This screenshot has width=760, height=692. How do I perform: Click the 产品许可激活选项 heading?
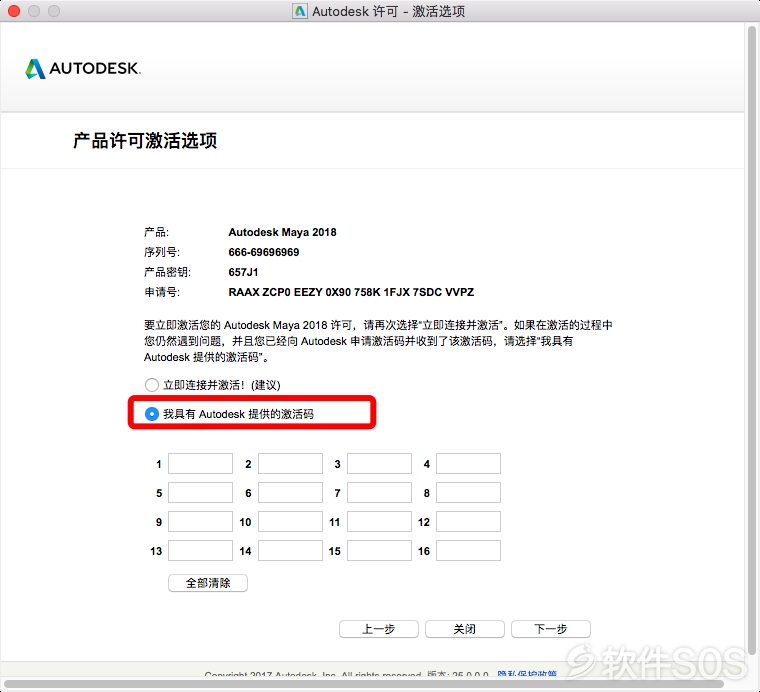(145, 141)
